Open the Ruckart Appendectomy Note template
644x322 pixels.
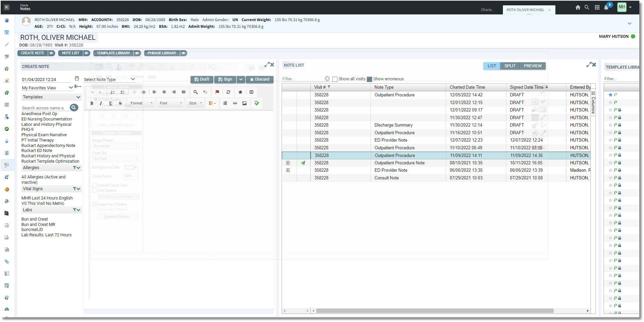click(x=48, y=146)
